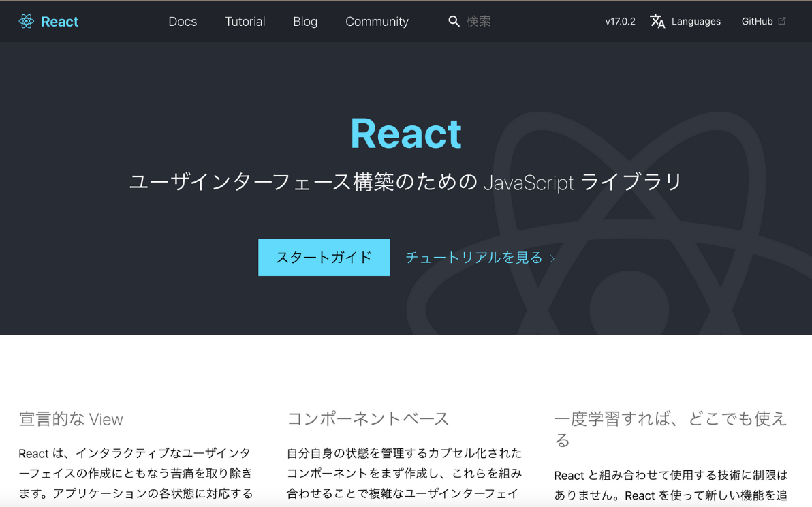The image size is (812, 507).
Task: Click the chevron arrow after チュートリアルを見る
Action: click(552, 258)
